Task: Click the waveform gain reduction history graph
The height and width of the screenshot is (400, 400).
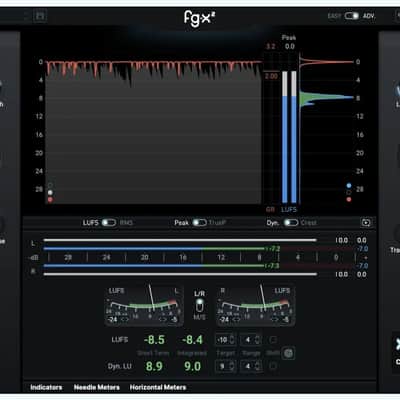Action: [x=153, y=132]
